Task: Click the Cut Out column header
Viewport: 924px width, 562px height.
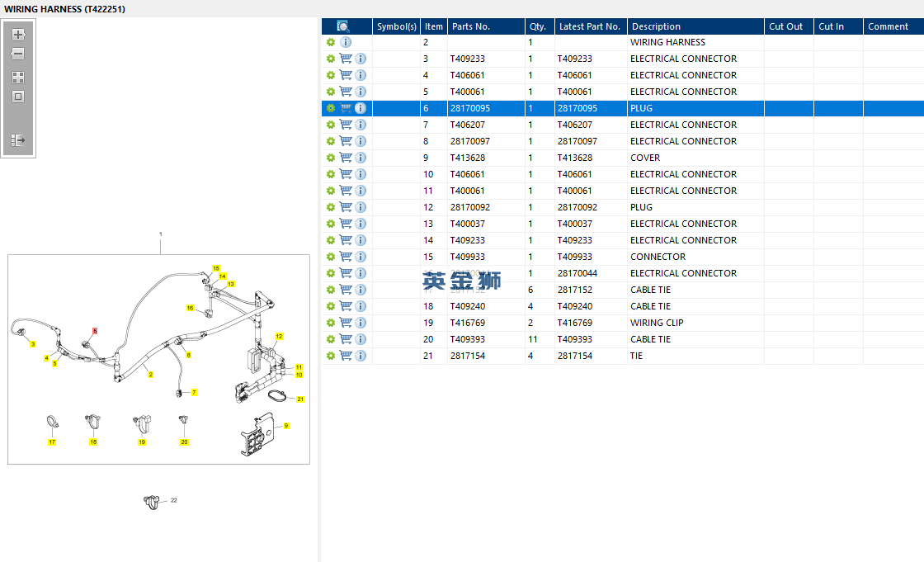Action: click(x=789, y=26)
